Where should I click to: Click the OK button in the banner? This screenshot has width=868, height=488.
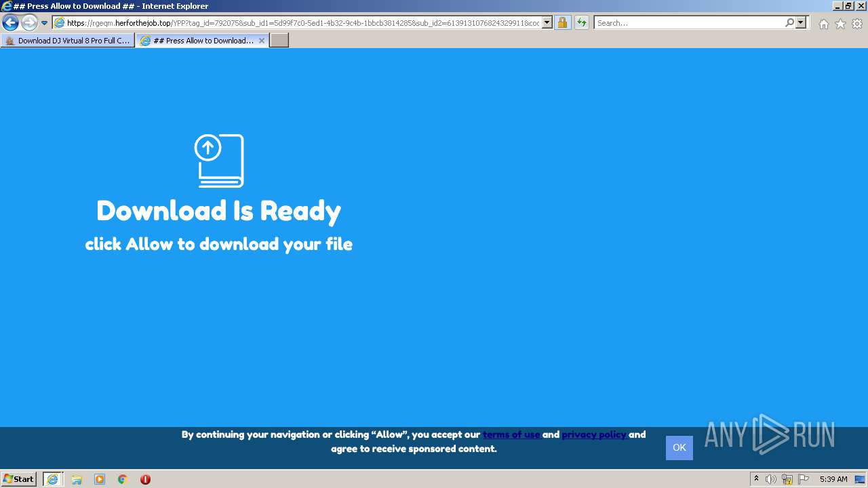(x=679, y=447)
